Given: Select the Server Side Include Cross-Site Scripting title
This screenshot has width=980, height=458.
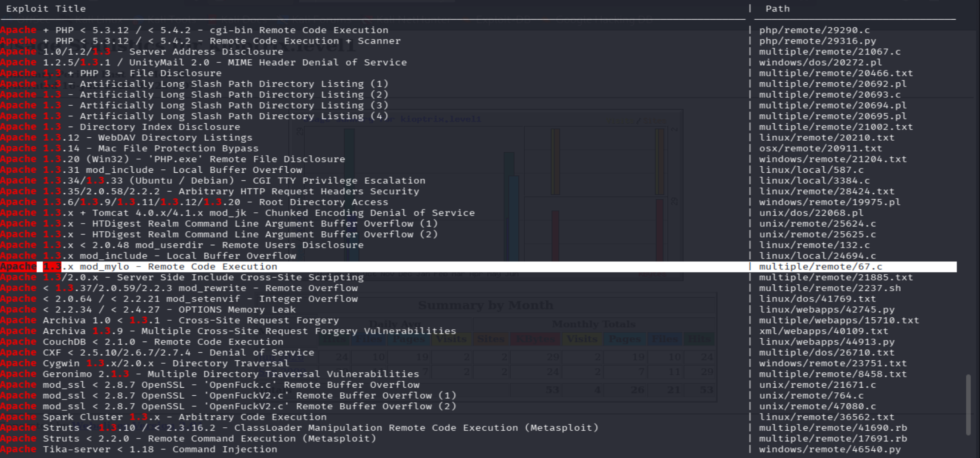Looking at the screenshot, I should tap(182, 277).
